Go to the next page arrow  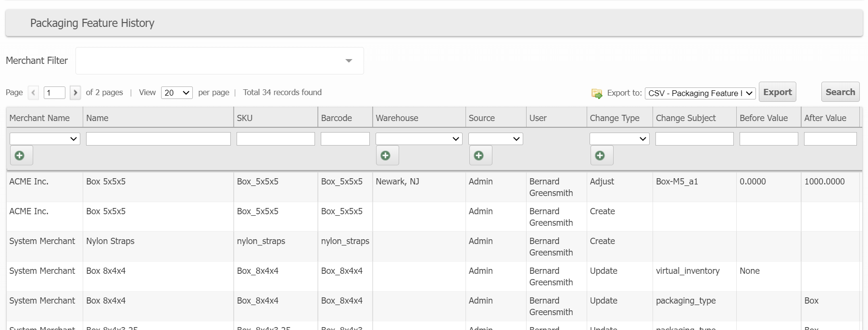click(75, 93)
